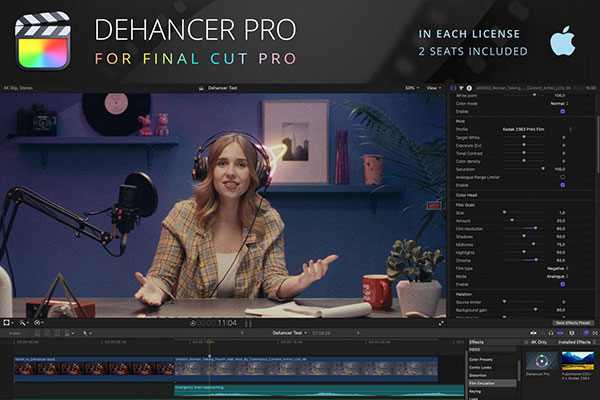Open the Color mode Normal dropdown
Screen dimensions: 600x400
pyautogui.click(x=559, y=103)
